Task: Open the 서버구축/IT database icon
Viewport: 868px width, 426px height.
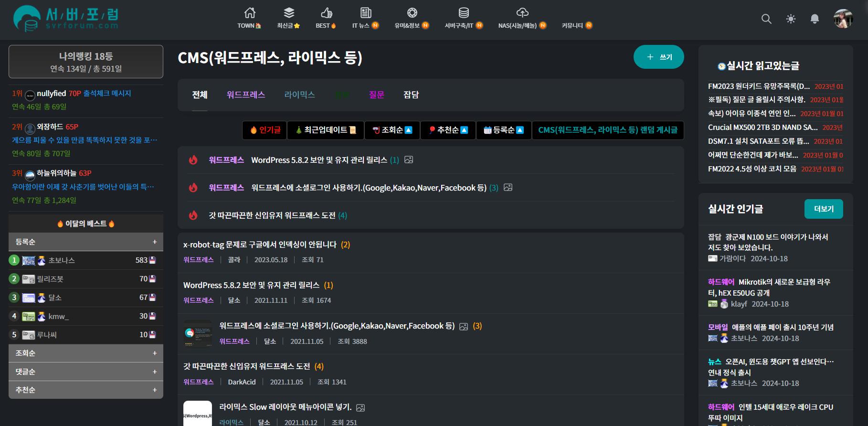Action: click(x=464, y=13)
